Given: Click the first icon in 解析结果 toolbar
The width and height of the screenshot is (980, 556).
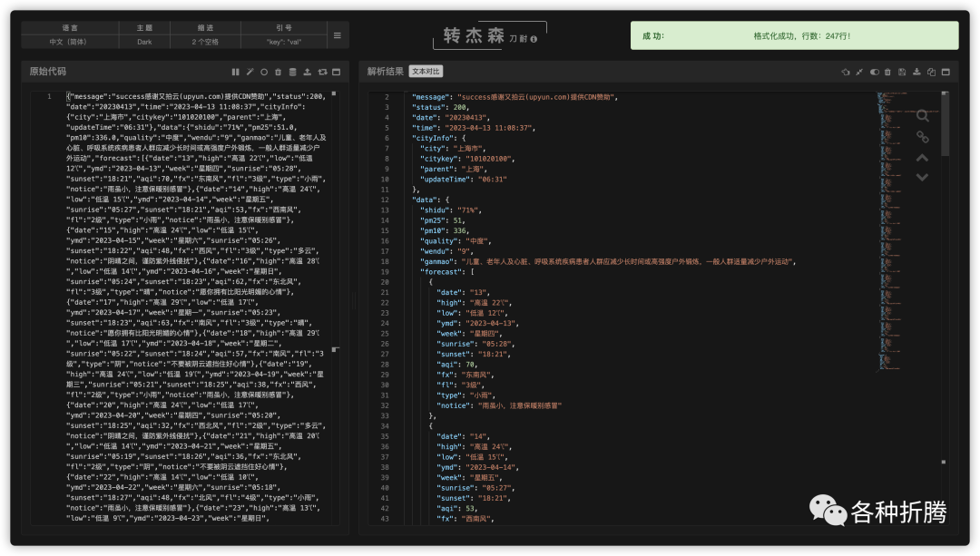Looking at the screenshot, I should (x=846, y=72).
